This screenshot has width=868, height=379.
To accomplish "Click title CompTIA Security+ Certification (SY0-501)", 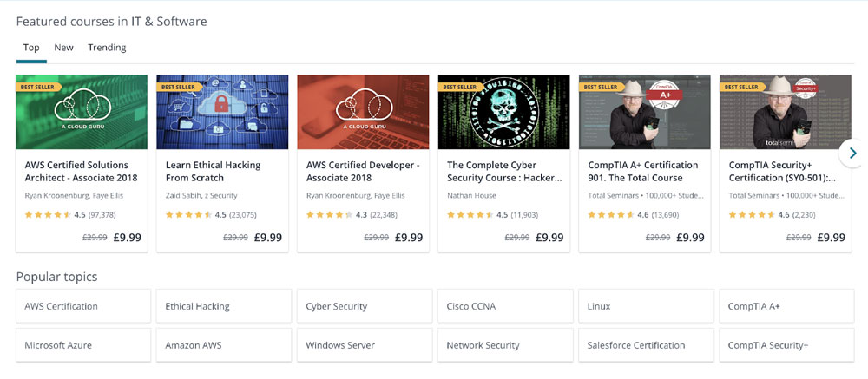I will [782, 172].
